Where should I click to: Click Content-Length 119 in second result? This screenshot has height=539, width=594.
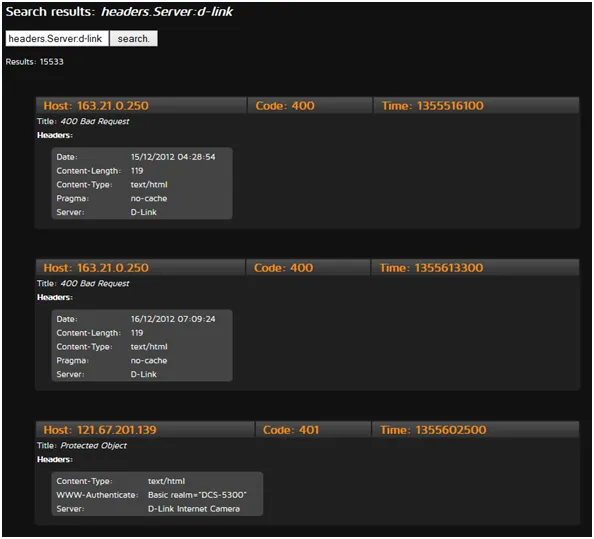point(137,333)
